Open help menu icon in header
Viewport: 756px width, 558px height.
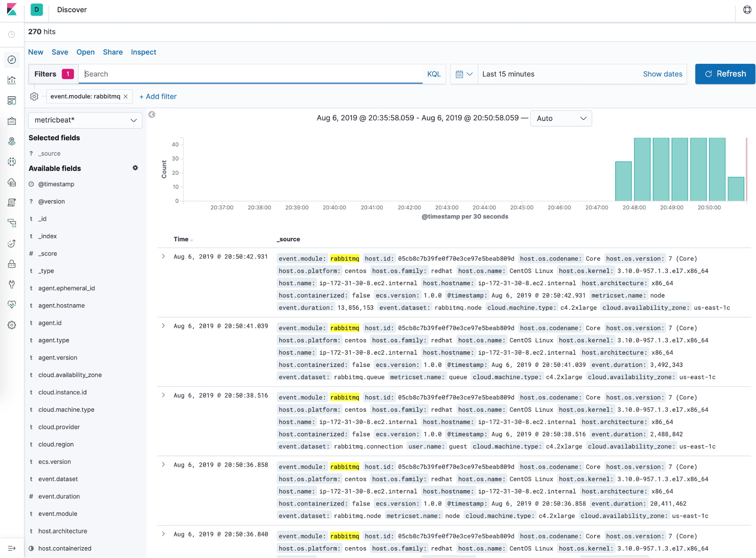[x=747, y=10]
